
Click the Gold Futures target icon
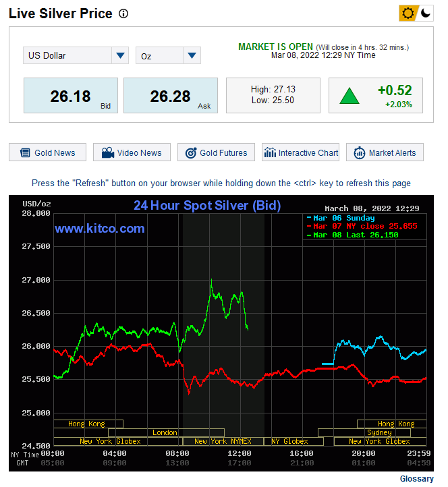click(x=191, y=153)
